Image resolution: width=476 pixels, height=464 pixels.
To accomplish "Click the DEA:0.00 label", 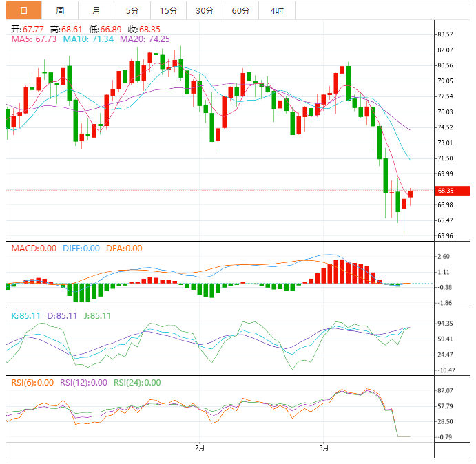I will point(124,249).
